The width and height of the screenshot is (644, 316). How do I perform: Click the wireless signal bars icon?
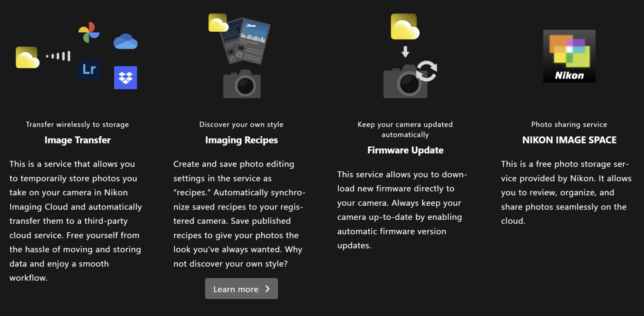point(58,56)
